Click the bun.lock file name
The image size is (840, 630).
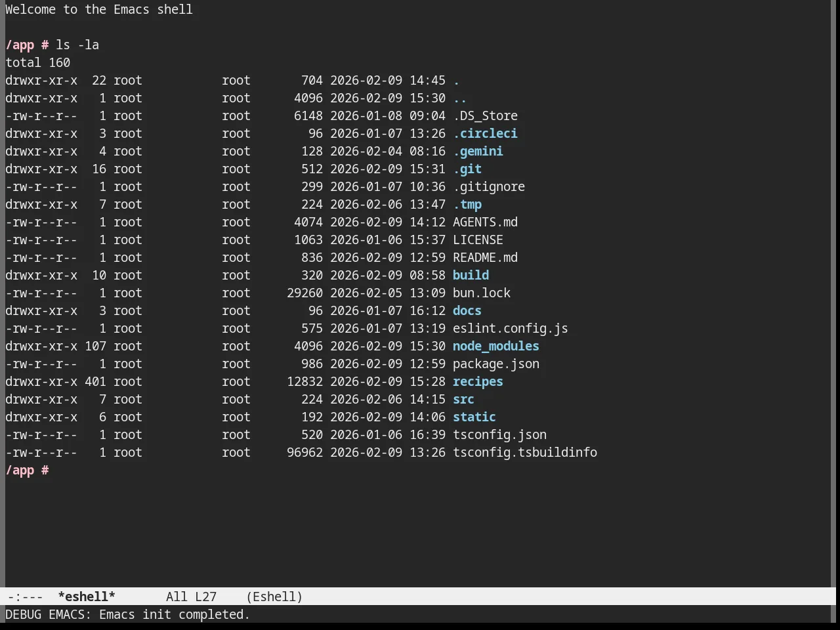coord(482,293)
